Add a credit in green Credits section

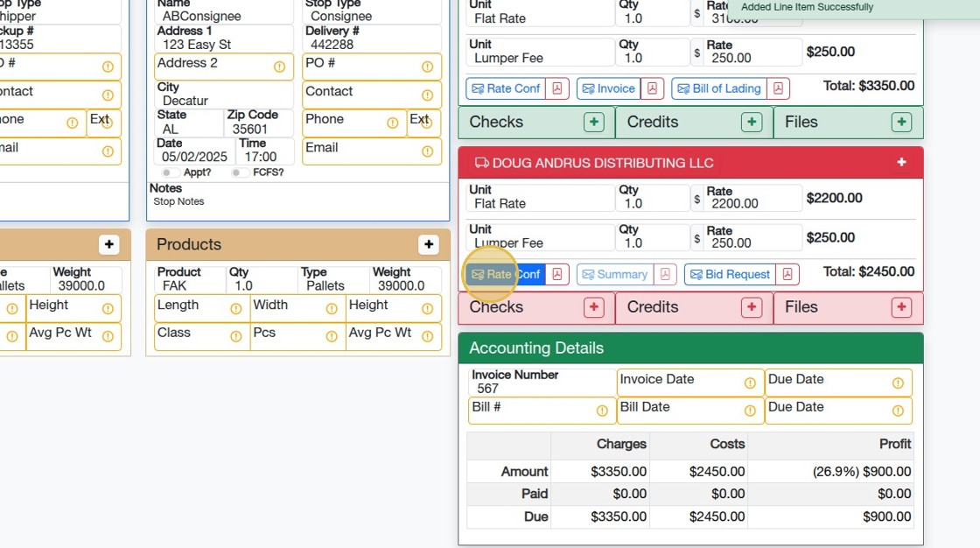752,122
